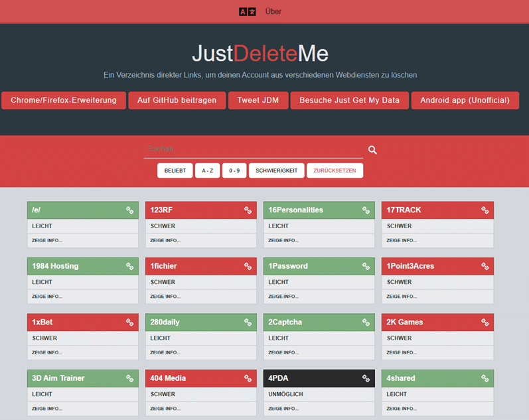The width and height of the screenshot is (529, 420).
Task: Expand Zeige Info for 1984 Hosting
Action: [x=46, y=297]
